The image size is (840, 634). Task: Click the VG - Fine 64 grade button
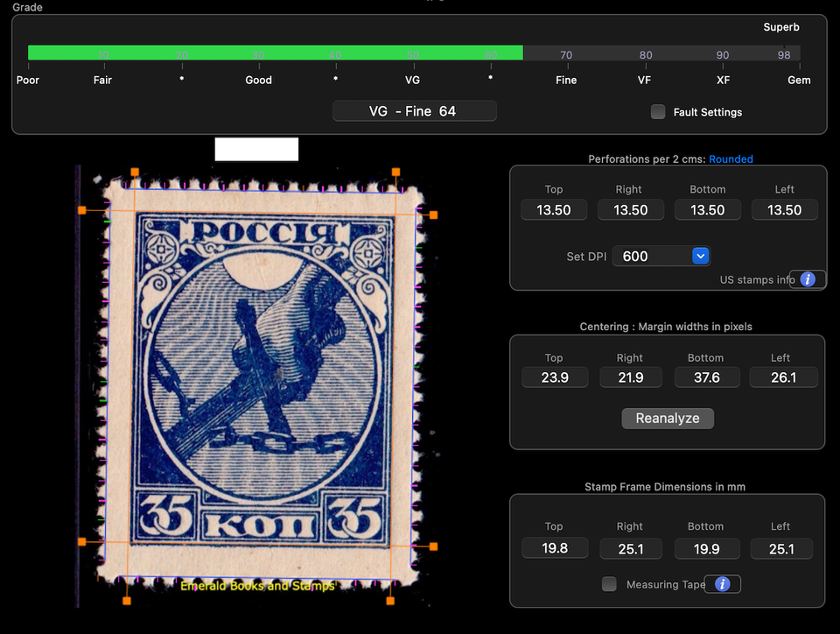(x=414, y=111)
